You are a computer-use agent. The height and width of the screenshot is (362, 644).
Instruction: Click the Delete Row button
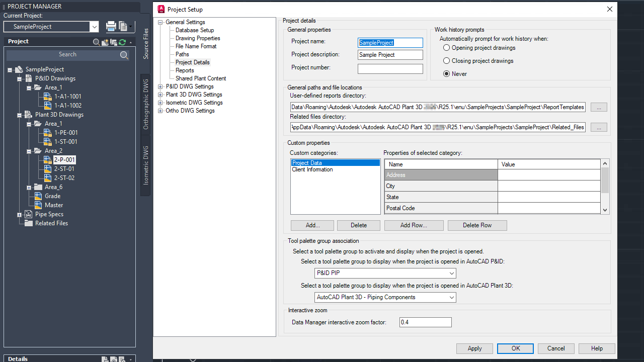tap(477, 225)
